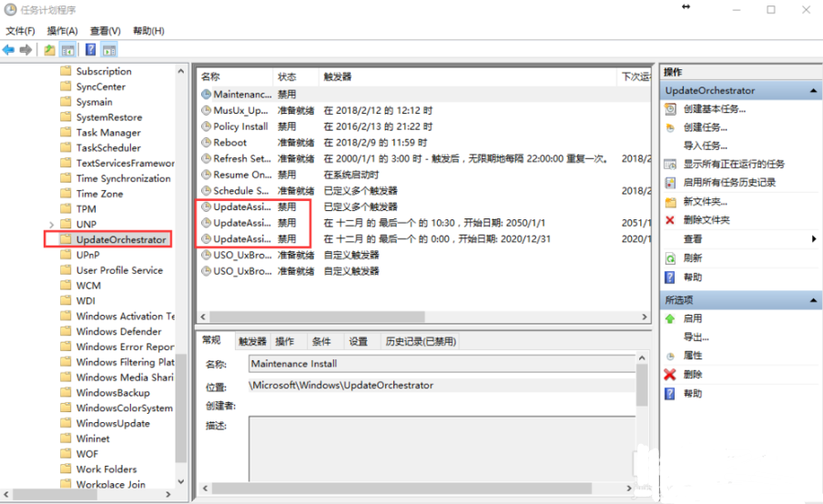Select the Schedule S... task row
Screen dimensions: 823x504
425,191
